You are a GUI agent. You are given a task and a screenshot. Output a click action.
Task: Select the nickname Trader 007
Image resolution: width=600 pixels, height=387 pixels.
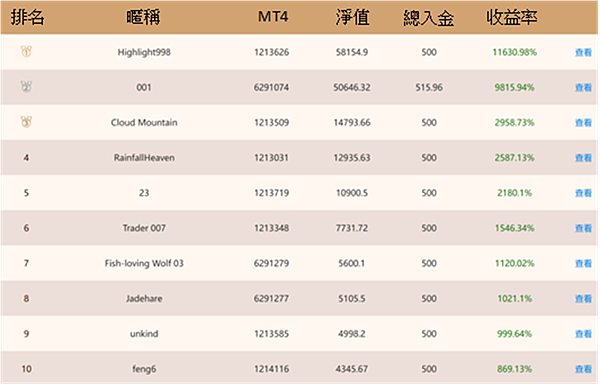point(144,228)
